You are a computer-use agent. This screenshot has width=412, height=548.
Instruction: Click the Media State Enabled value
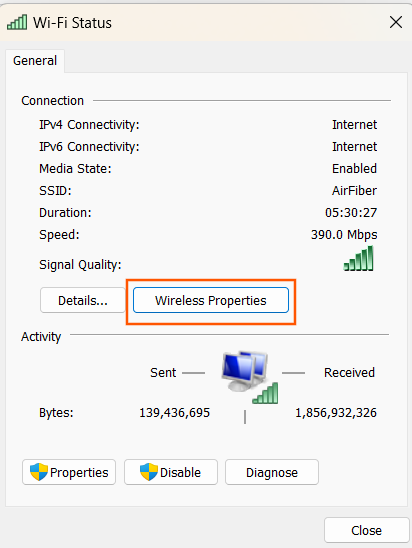pos(354,169)
